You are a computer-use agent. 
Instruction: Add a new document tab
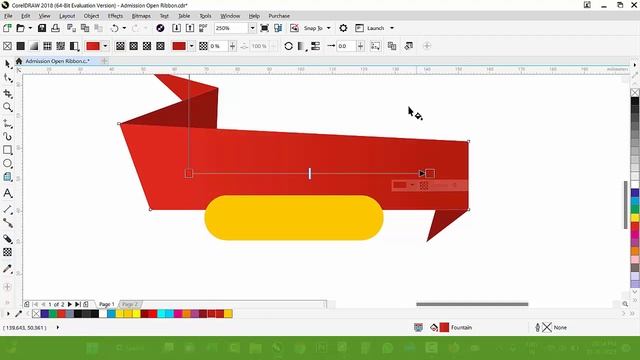click(104, 61)
